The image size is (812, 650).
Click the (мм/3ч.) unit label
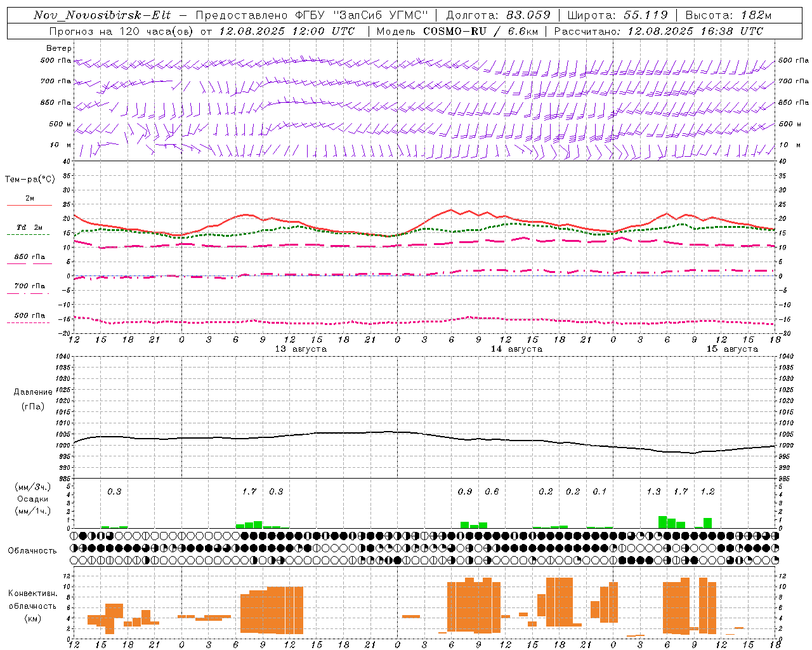tap(33, 487)
